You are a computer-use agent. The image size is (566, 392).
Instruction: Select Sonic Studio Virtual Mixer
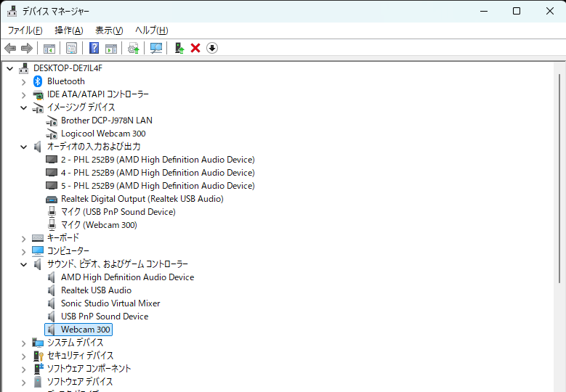click(x=110, y=303)
